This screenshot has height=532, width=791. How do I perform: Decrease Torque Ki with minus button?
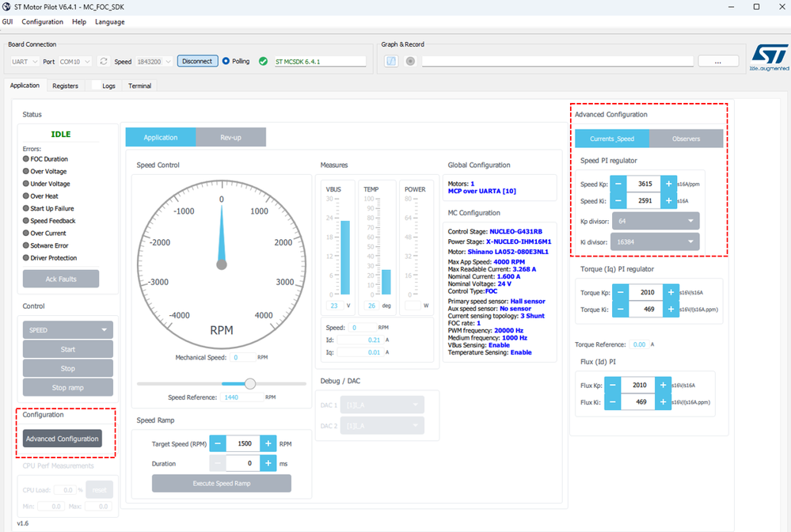[x=621, y=309]
